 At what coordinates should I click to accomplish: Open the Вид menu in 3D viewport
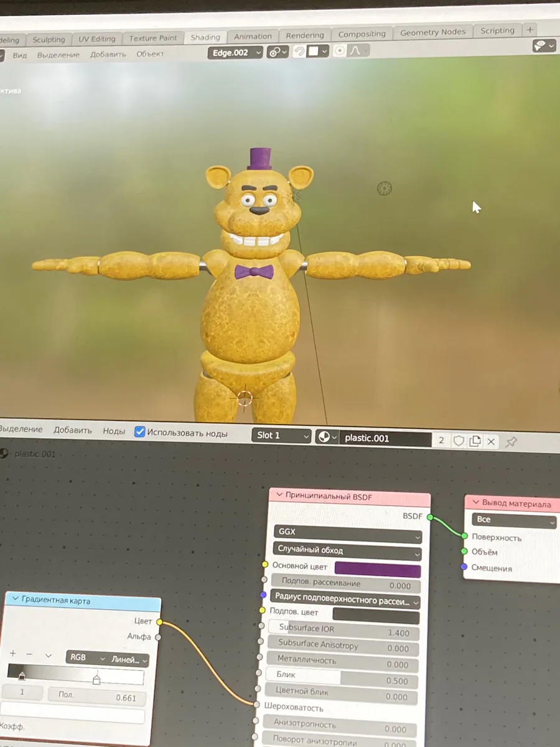tap(20, 55)
